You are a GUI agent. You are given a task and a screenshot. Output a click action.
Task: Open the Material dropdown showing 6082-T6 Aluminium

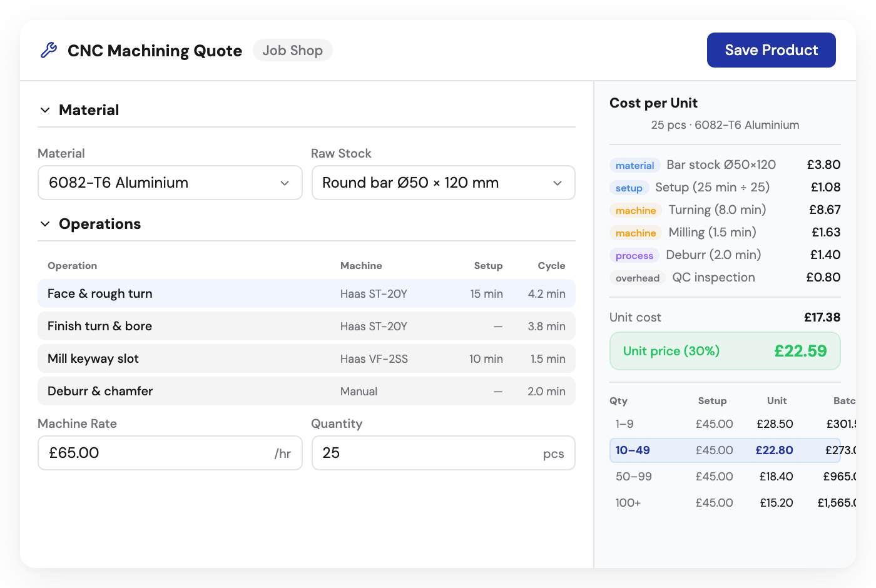[170, 183]
